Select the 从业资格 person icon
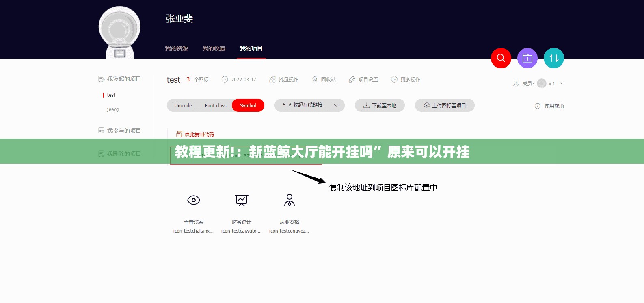This screenshot has height=303, width=644. [x=290, y=200]
